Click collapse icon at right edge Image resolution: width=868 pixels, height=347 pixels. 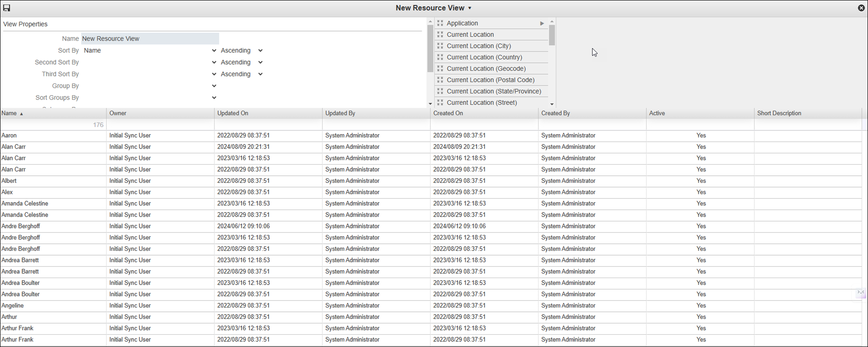(x=860, y=292)
